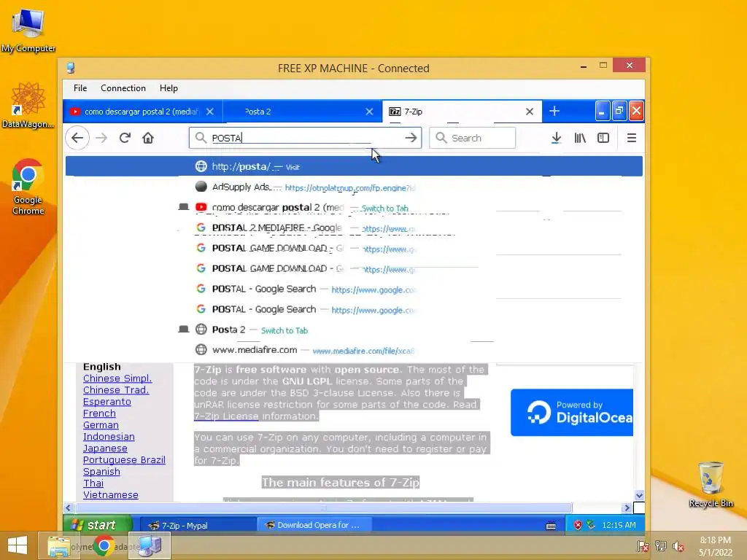This screenshot has width=747, height=560.
Task: Go back with the browser back arrow
Action: tap(77, 138)
